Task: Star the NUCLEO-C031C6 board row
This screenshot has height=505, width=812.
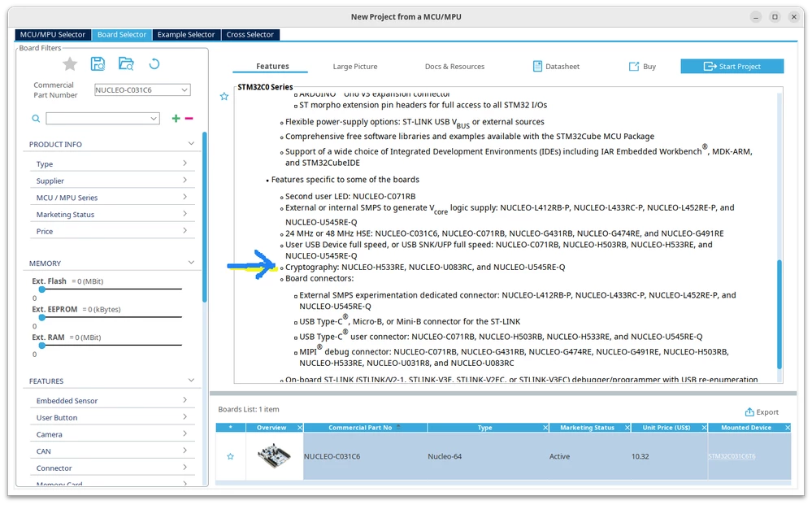Action: (x=231, y=456)
